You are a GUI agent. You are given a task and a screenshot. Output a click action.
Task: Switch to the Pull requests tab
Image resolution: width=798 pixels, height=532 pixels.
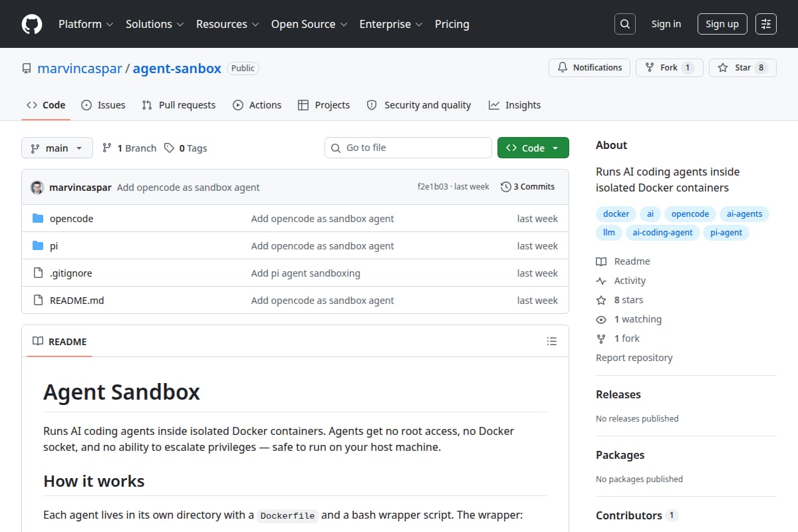coord(179,105)
